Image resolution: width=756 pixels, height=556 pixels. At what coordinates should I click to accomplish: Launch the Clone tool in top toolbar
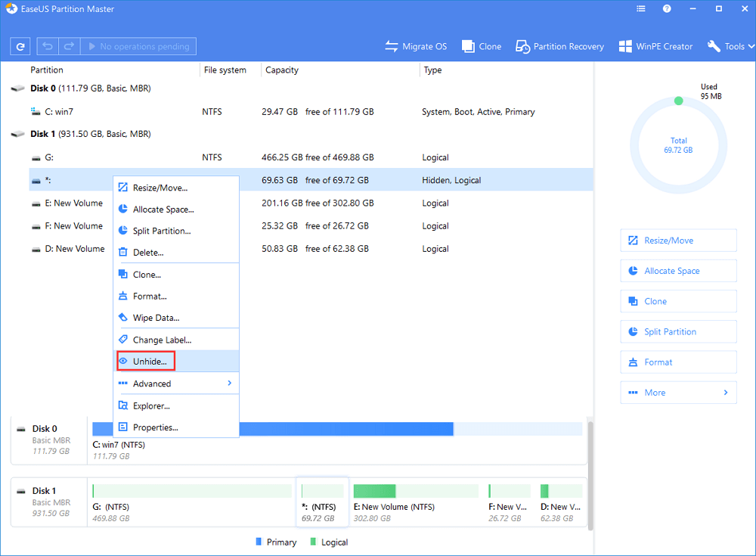481,47
